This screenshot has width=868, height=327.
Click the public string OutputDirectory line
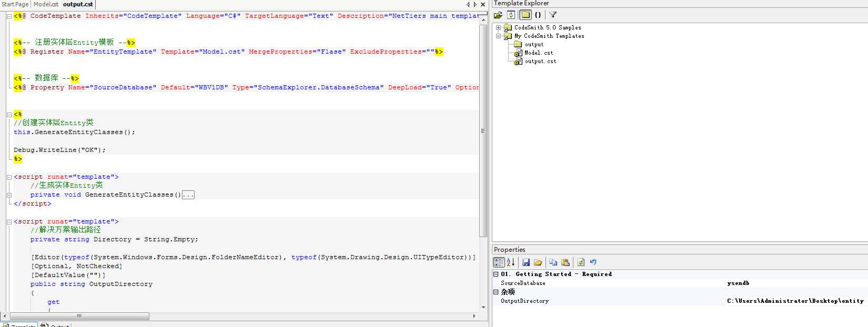pyautogui.click(x=92, y=284)
